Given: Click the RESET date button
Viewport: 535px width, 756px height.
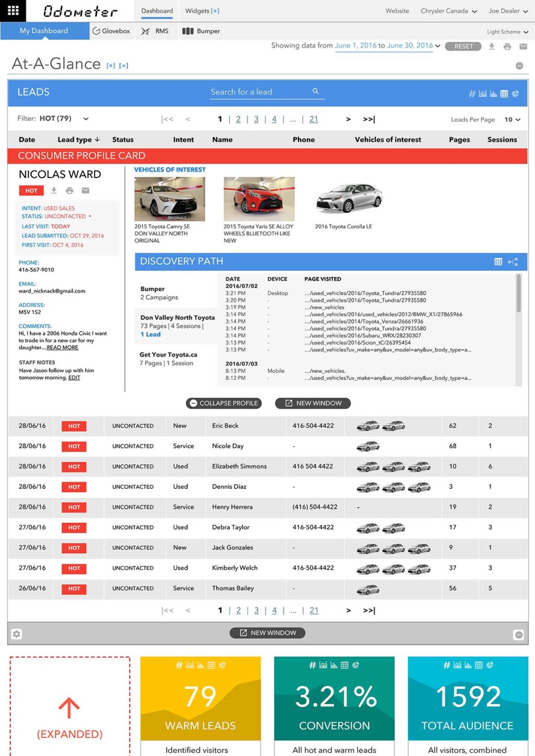Looking at the screenshot, I should 463,47.
